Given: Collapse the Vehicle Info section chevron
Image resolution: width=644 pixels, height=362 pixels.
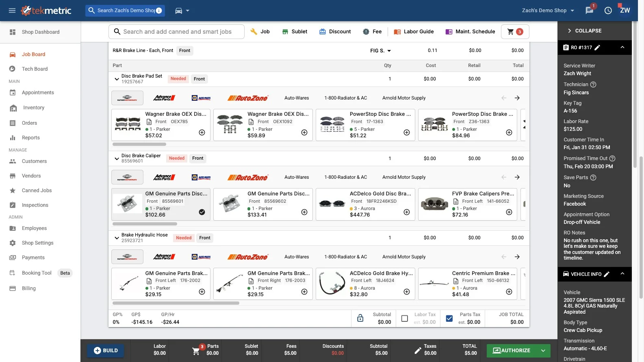Looking at the screenshot, I should (x=622, y=274).
